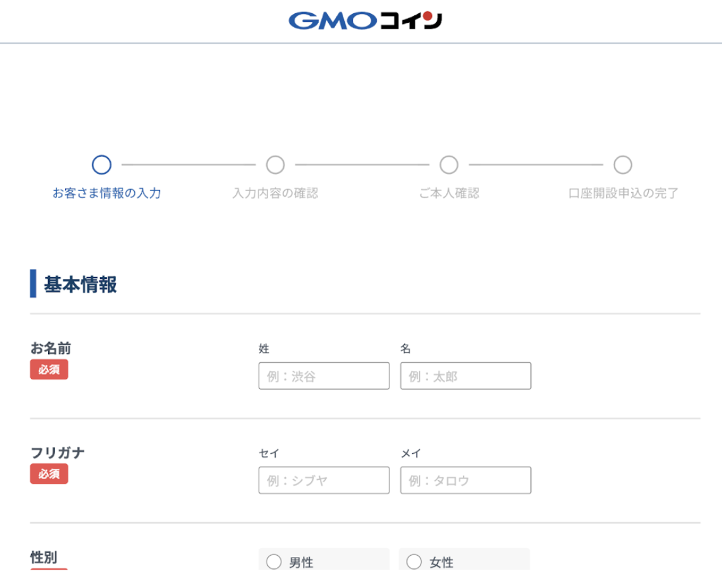Click the セイ label above the field
Image resolution: width=722 pixels, height=588 pixels.
coord(269,453)
